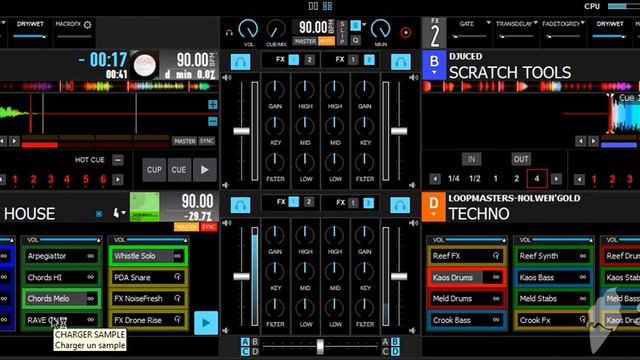Viewport: 640px width, 360px height.
Task: Toggle deck C headphone cue button
Action: coord(240,205)
